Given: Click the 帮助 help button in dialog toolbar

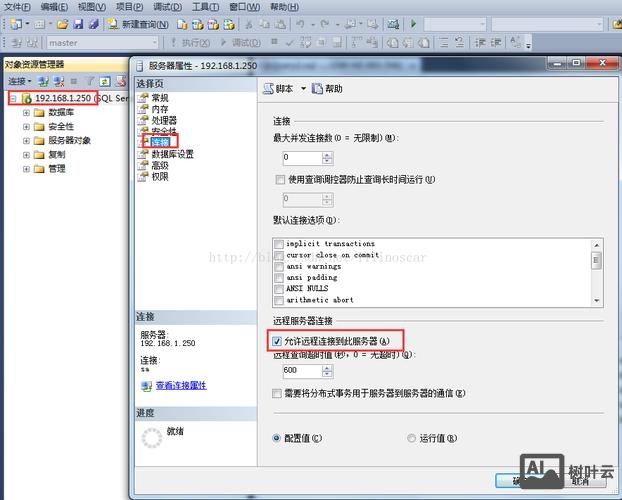Looking at the screenshot, I should coord(327,89).
